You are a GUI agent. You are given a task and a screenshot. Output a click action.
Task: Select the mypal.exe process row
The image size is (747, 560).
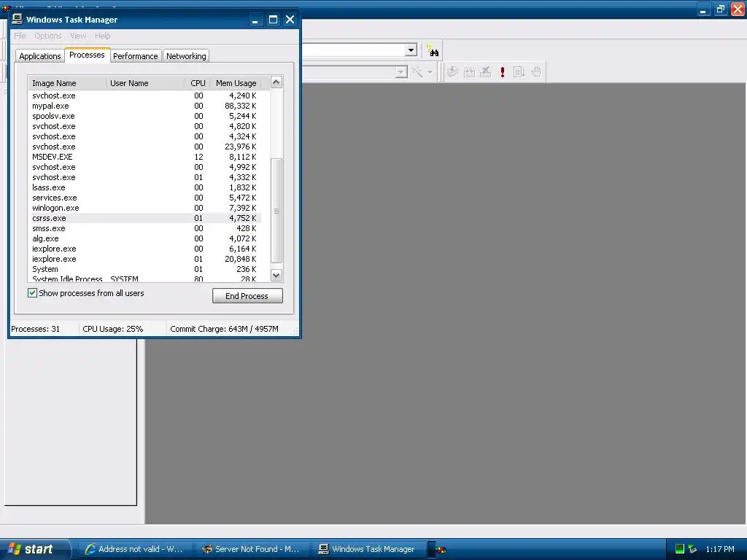click(x=144, y=106)
